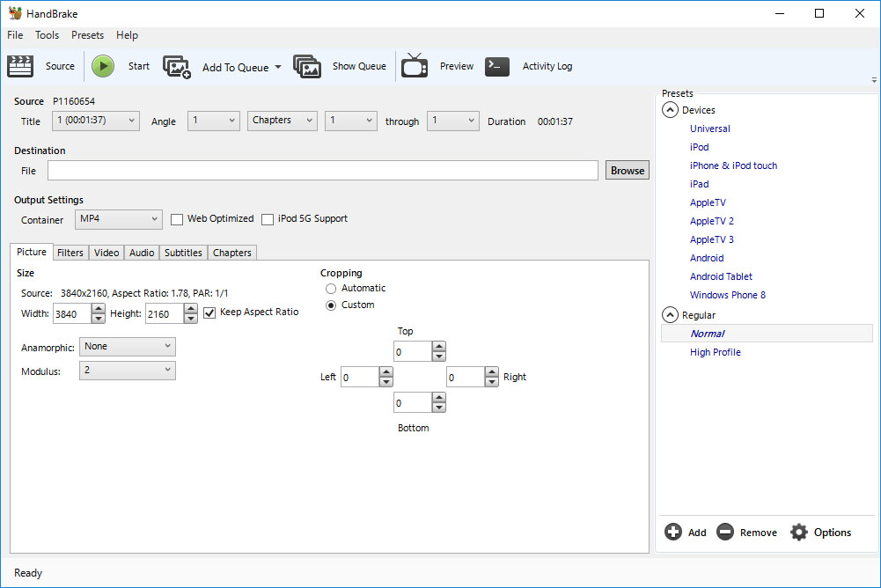Uncheck Keep Aspect Ratio
Viewport: 881px width, 588px height.
209,312
